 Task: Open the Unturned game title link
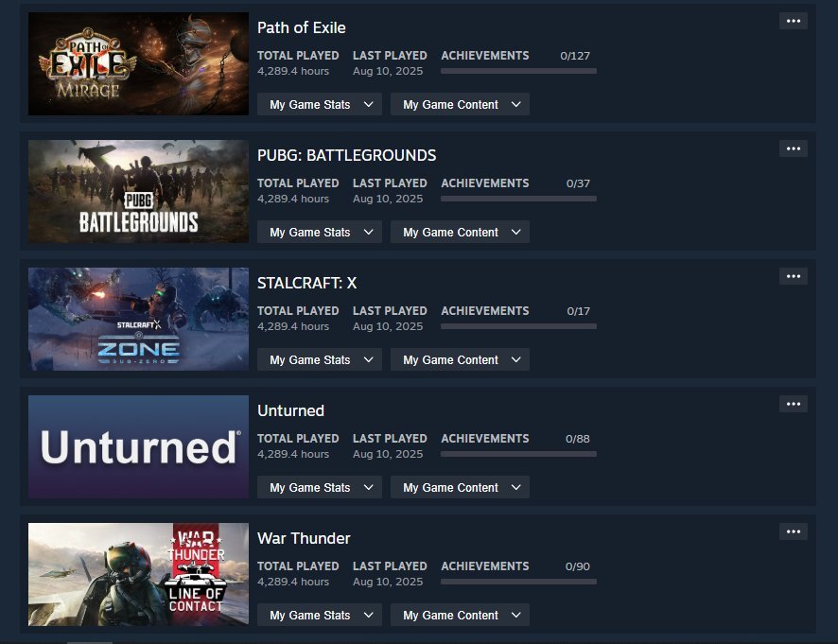pos(290,410)
